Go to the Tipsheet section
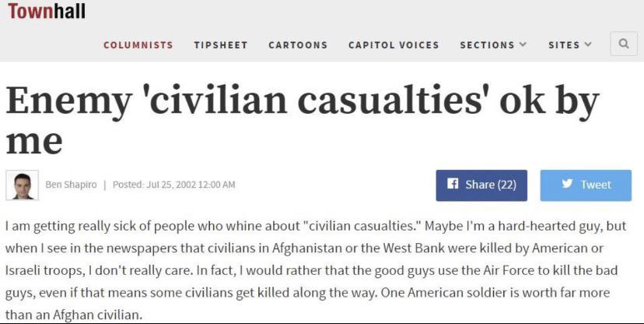The image size is (644, 324). (221, 45)
